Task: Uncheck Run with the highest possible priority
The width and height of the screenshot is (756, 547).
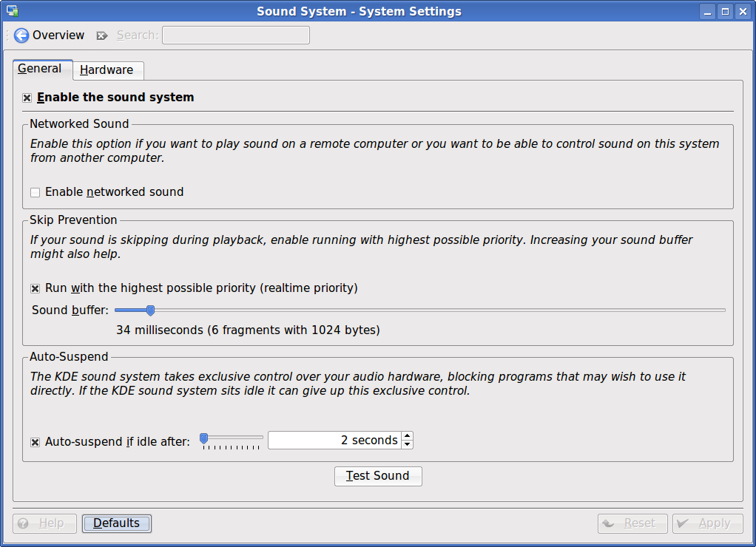Action: (x=35, y=288)
